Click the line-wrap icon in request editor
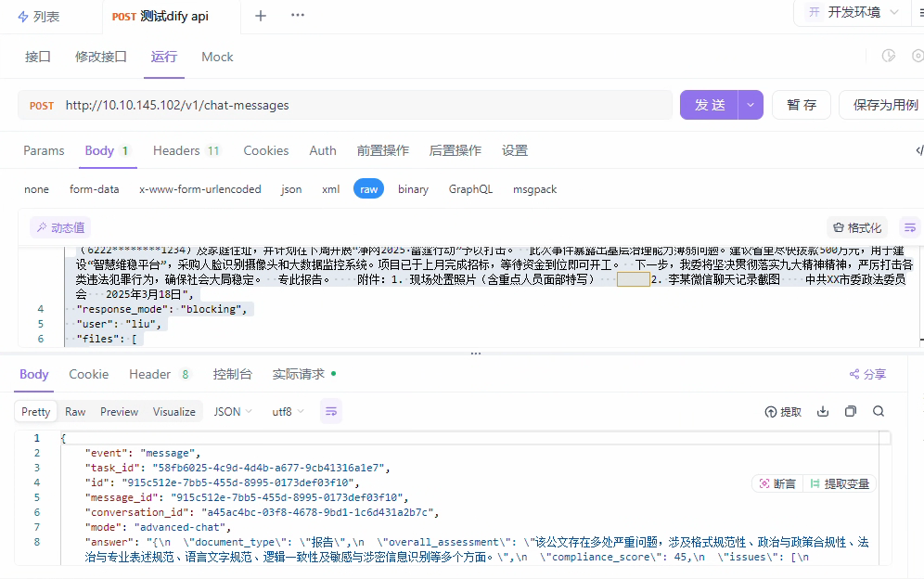The height and width of the screenshot is (579, 924). [910, 227]
